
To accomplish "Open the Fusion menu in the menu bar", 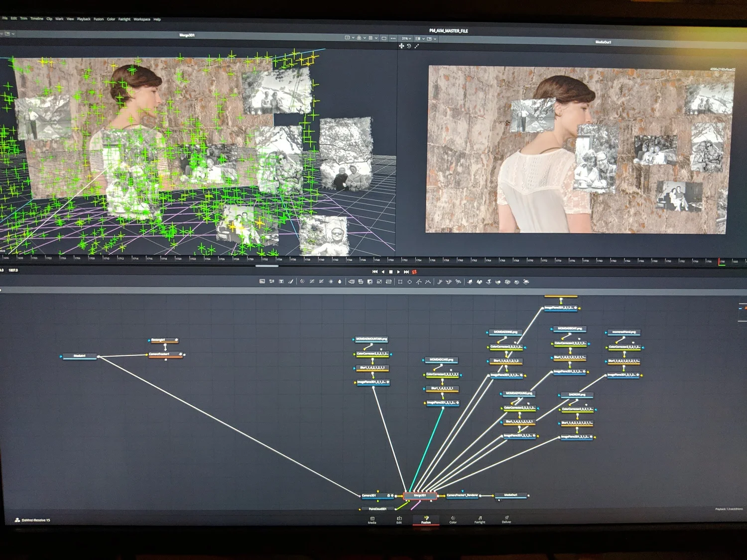I will point(99,19).
